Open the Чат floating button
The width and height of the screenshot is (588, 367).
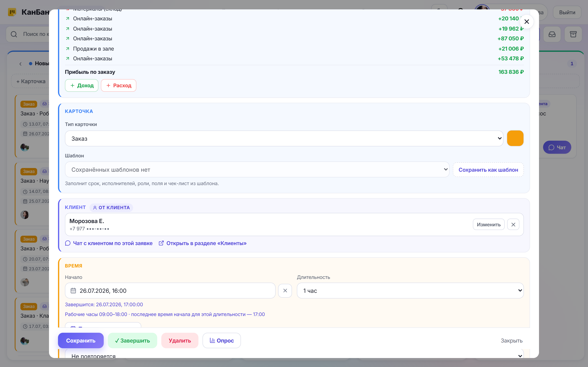(x=557, y=147)
